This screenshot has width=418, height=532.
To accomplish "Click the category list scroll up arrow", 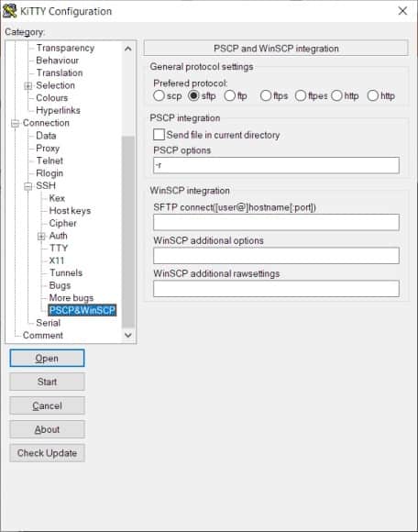I will [x=128, y=49].
